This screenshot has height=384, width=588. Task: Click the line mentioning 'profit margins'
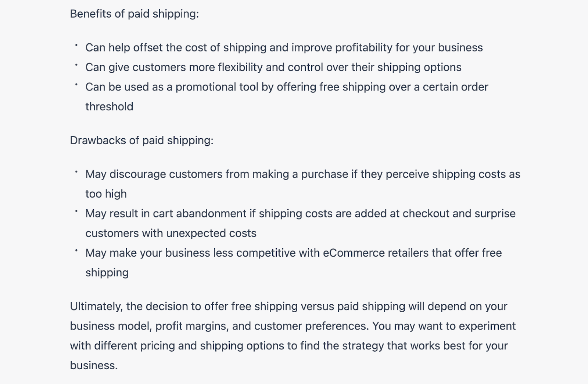tap(293, 326)
